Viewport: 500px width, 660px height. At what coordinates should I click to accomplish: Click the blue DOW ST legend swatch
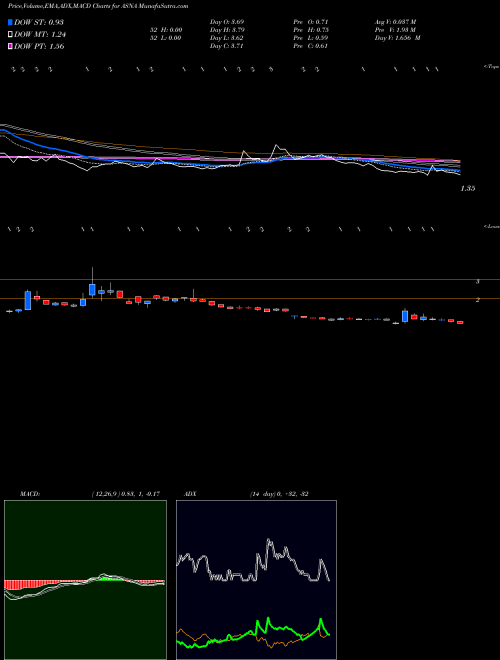coord(10,22)
